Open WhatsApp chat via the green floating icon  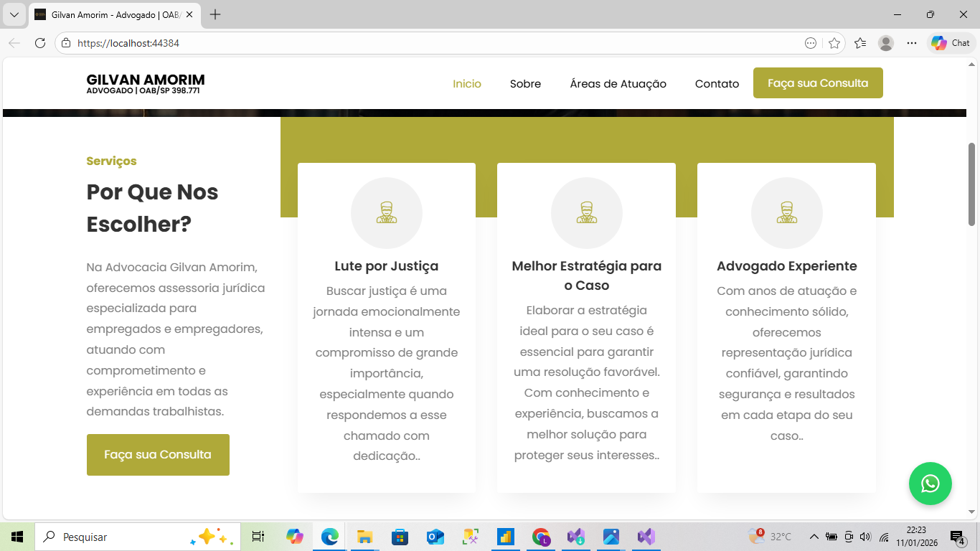pyautogui.click(x=930, y=484)
